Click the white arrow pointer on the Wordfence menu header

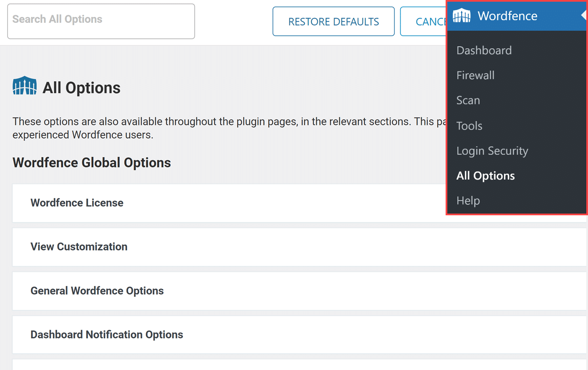coord(583,16)
